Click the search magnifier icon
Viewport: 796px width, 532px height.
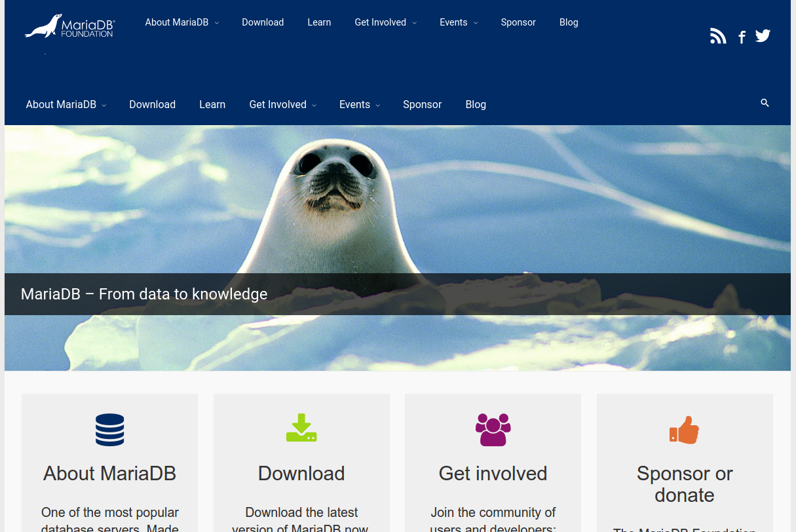pyautogui.click(x=765, y=103)
